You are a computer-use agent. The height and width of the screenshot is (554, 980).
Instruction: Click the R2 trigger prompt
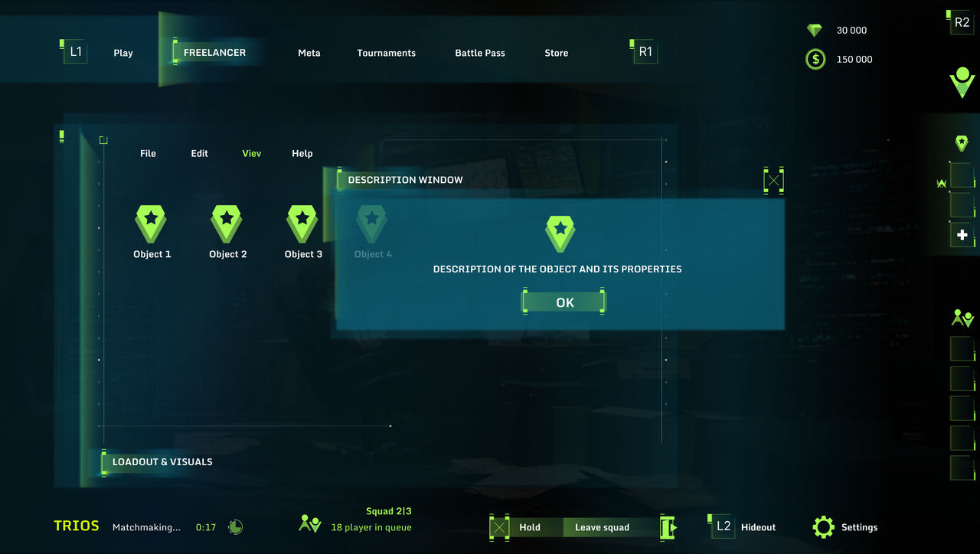(x=962, y=23)
